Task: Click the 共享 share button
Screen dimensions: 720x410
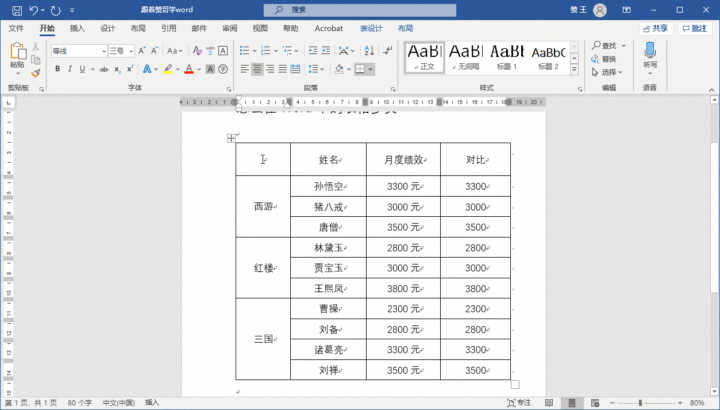Action: tap(656, 28)
